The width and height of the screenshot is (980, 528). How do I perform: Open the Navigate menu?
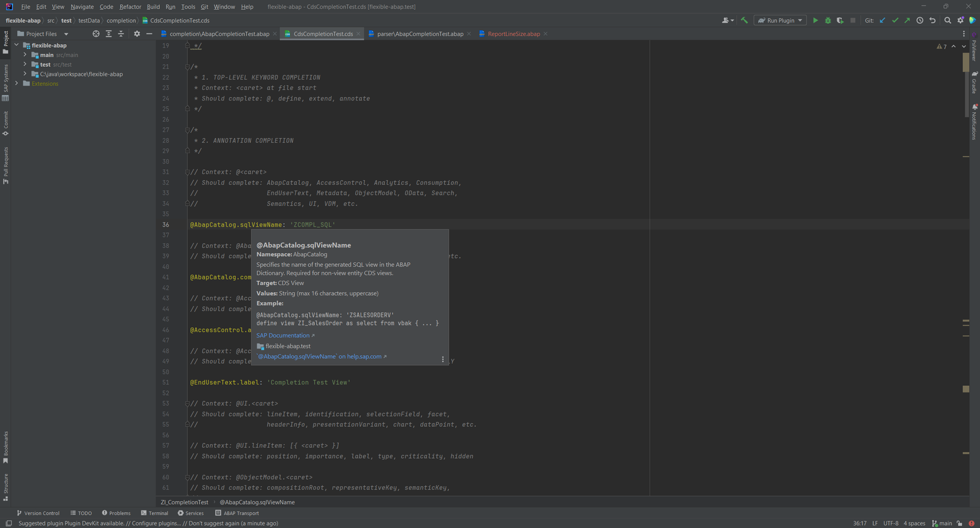[82, 7]
